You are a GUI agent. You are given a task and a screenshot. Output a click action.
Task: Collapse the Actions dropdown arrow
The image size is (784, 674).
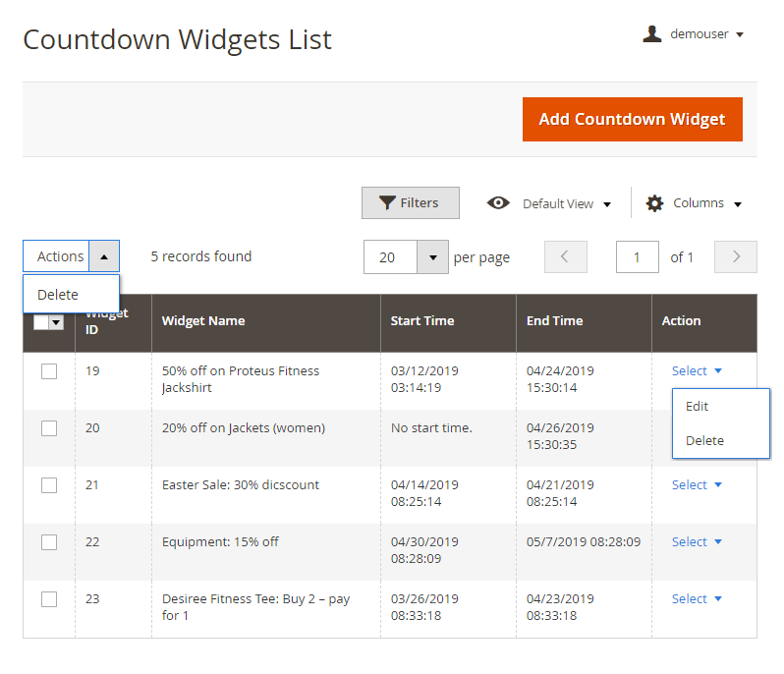(104, 256)
